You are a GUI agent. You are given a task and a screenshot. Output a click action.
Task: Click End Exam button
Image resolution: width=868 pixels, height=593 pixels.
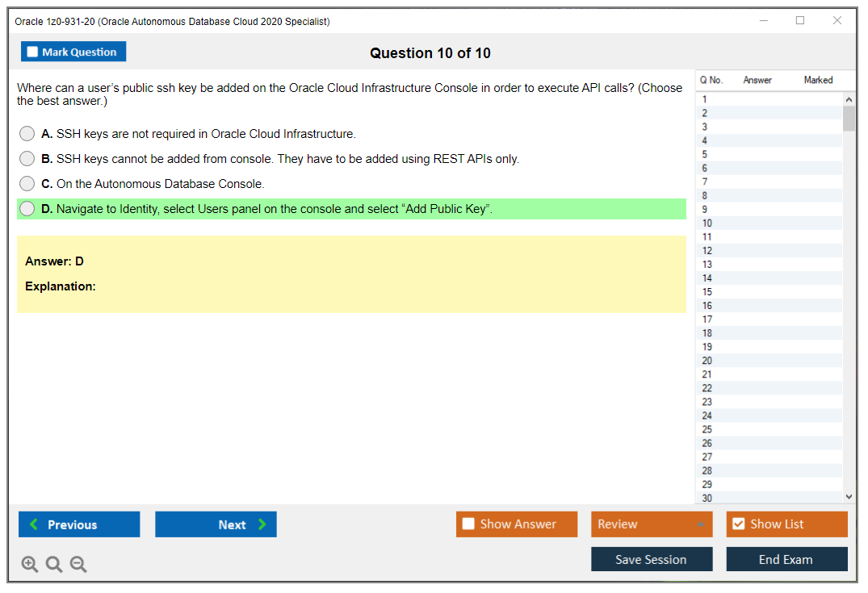(x=786, y=559)
